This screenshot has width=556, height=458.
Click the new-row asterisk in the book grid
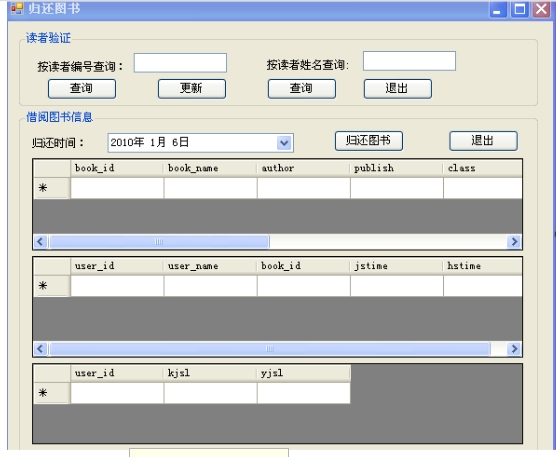(x=43, y=188)
